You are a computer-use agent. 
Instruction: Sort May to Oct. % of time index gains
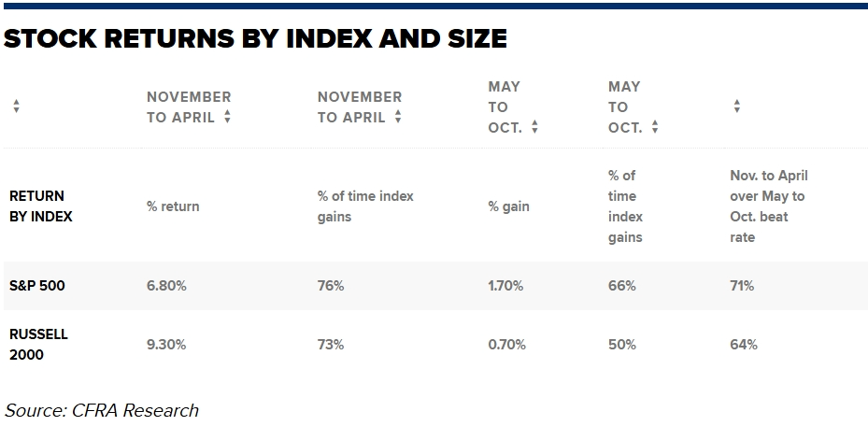point(655,128)
